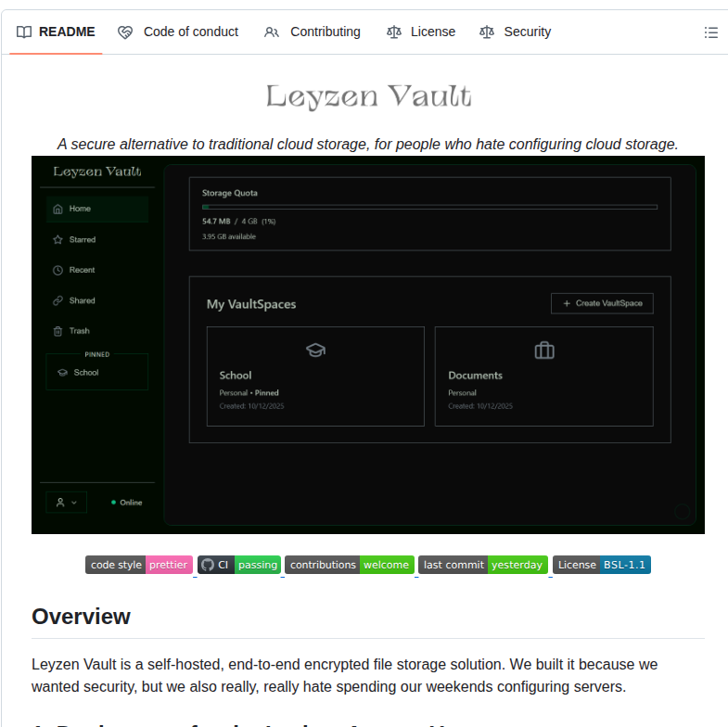Select Recent in the sidebar

pos(97,270)
